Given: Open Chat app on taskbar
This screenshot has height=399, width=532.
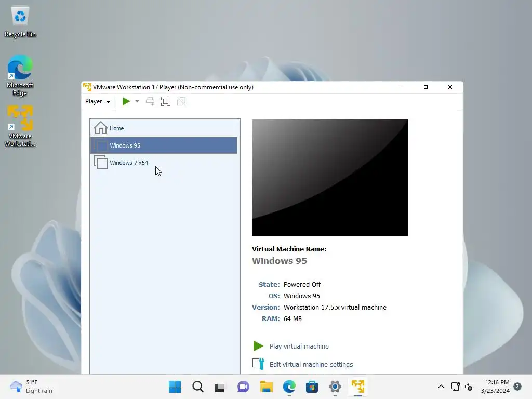Looking at the screenshot, I should pos(243,387).
